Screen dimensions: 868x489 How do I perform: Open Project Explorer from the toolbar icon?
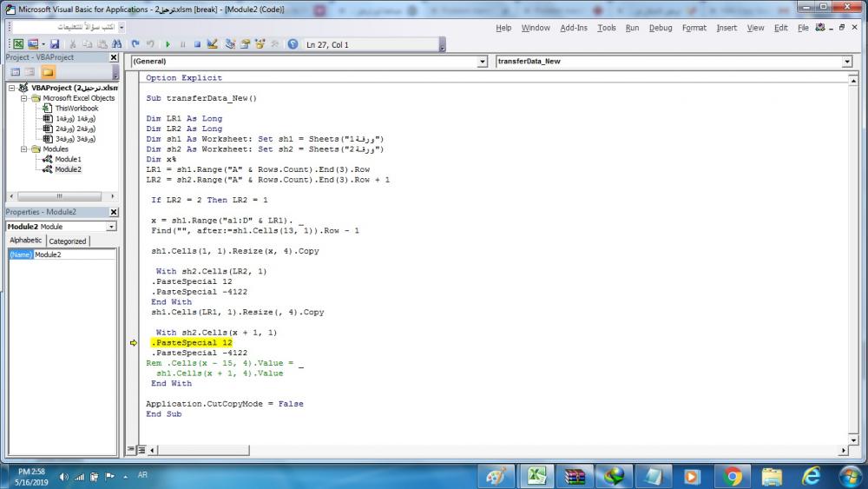click(230, 44)
